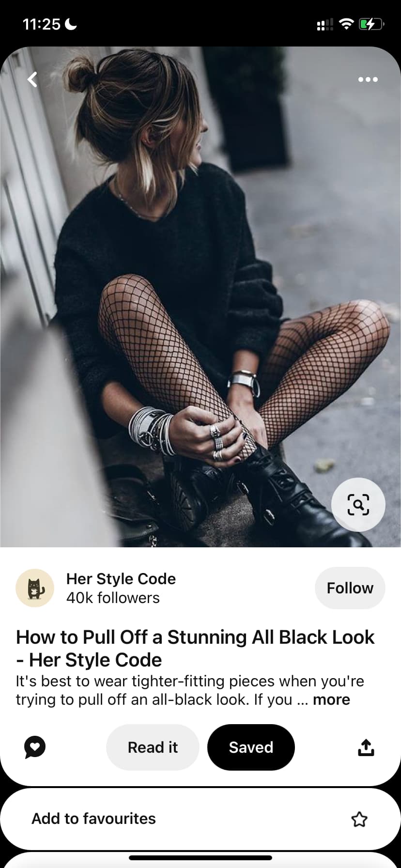The width and height of the screenshot is (401, 868).
Task: Open the Her Style Code profile name
Action: pyautogui.click(x=121, y=579)
